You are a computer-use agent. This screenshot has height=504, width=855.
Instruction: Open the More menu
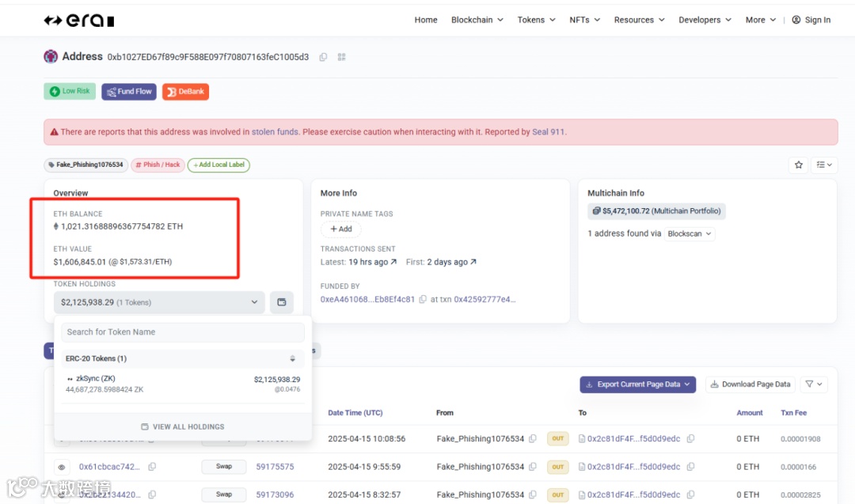pos(761,20)
